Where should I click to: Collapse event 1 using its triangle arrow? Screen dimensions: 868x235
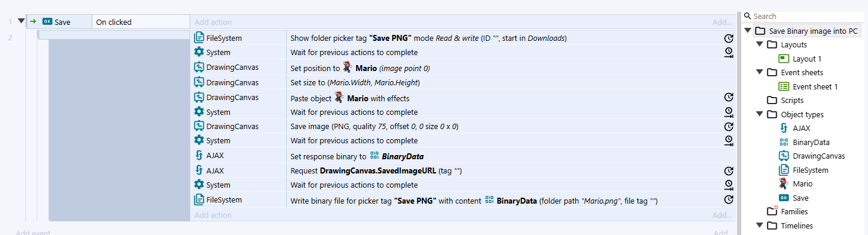[x=21, y=21]
